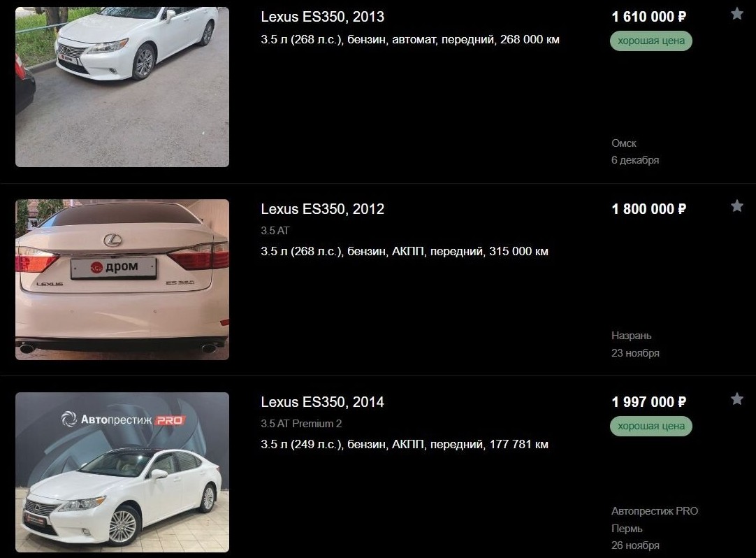This screenshot has width=756, height=558.
Task: Favorite the Lexus ES350 2014 listing
Action: tap(736, 399)
